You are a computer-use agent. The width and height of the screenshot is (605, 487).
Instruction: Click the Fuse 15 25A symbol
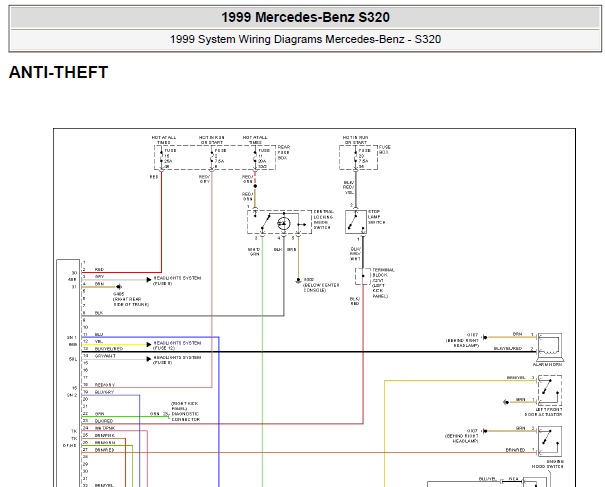pos(161,158)
